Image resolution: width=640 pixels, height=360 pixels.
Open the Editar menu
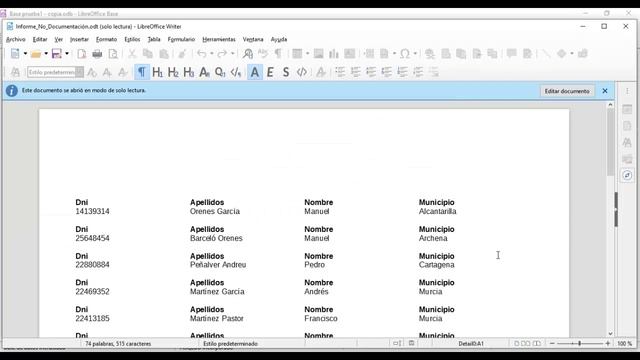pyautogui.click(x=40, y=40)
